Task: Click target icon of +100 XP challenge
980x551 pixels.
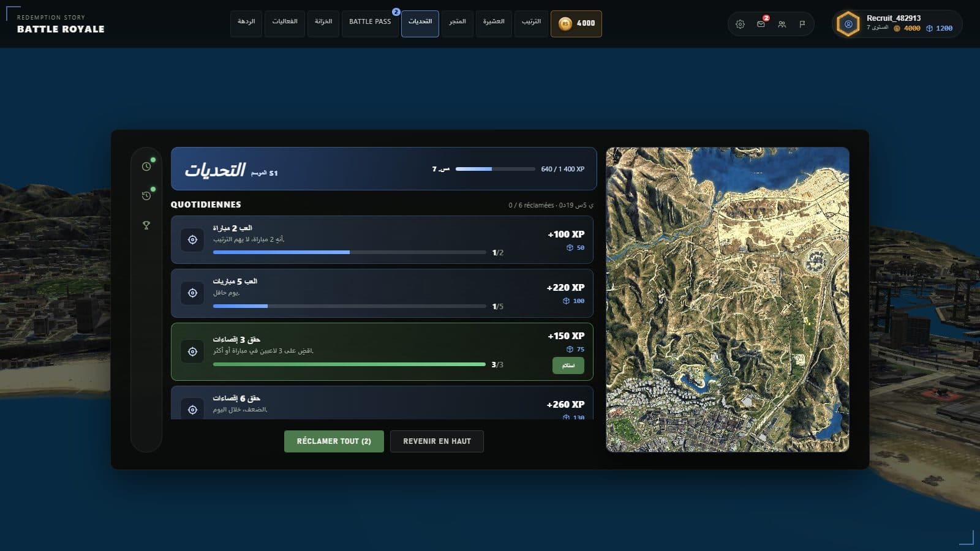Action: pyautogui.click(x=192, y=240)
